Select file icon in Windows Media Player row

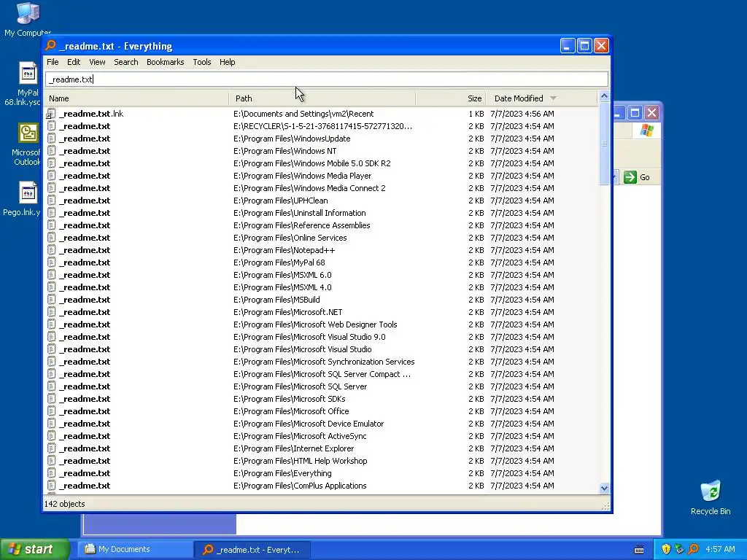(51, 176)
